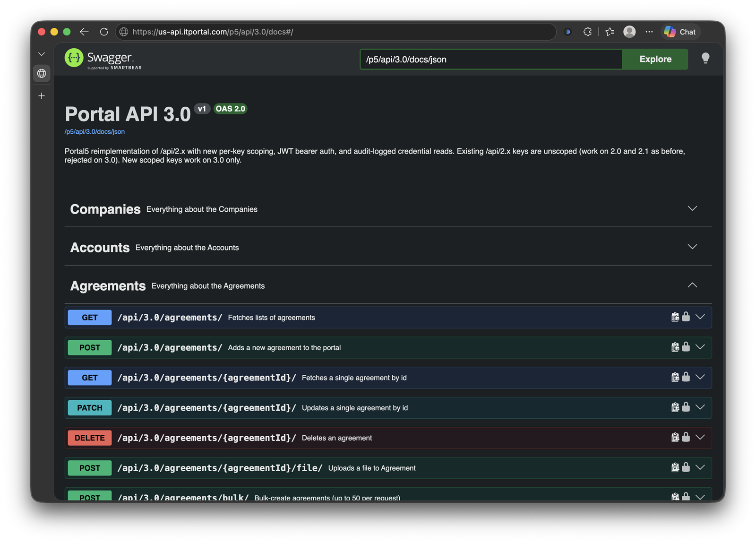Click lock icon on GET agreements list

686,317
